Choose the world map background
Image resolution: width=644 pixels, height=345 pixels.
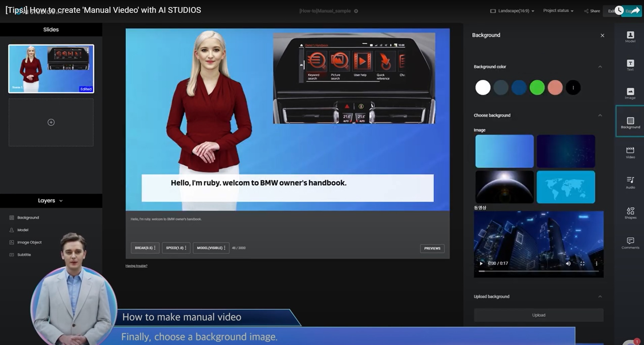(x=566, y=187)
